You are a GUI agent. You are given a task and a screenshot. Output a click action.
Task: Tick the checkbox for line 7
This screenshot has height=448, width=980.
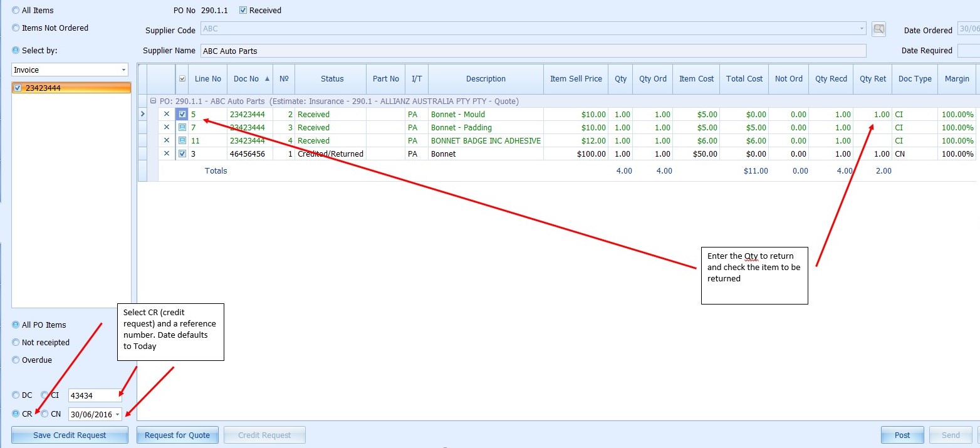182,127
